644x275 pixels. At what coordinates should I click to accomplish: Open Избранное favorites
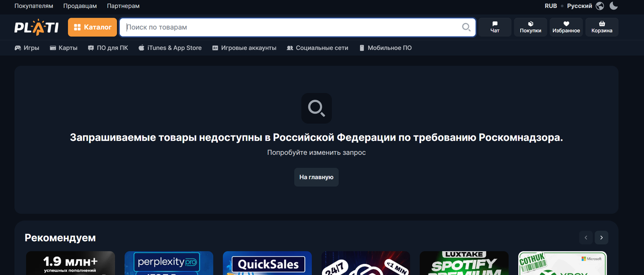point(567,27)
